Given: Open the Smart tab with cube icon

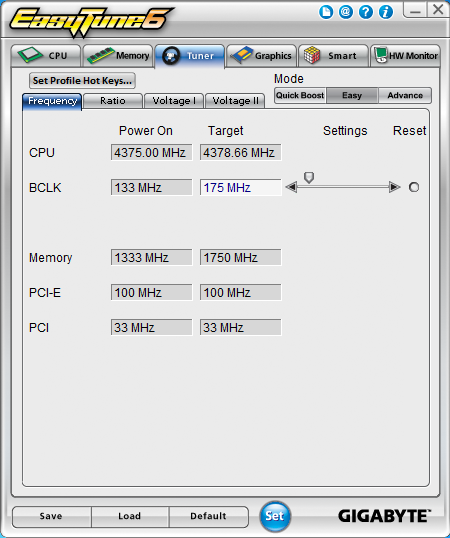Looking at the screenshot, I should (333, 56).
